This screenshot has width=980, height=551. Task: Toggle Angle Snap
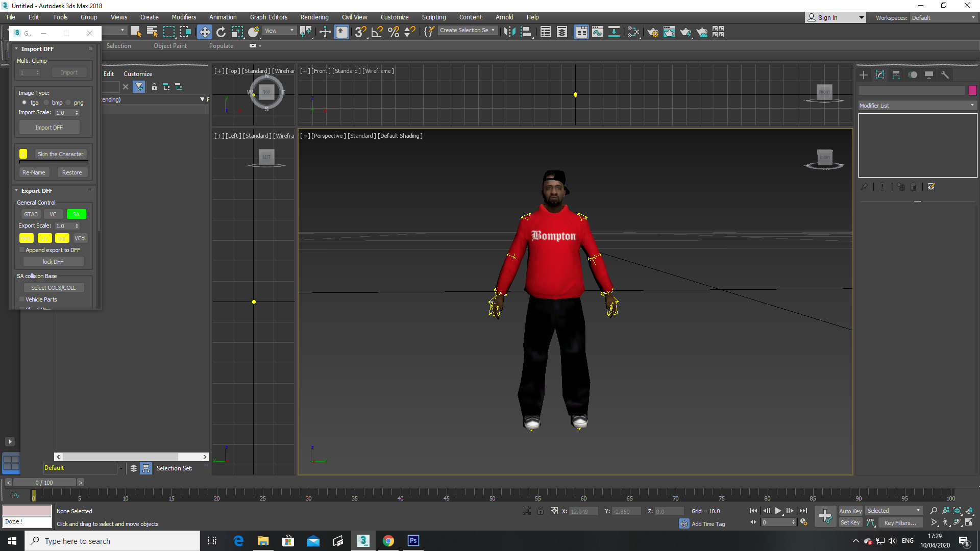[x=377, y=32]
